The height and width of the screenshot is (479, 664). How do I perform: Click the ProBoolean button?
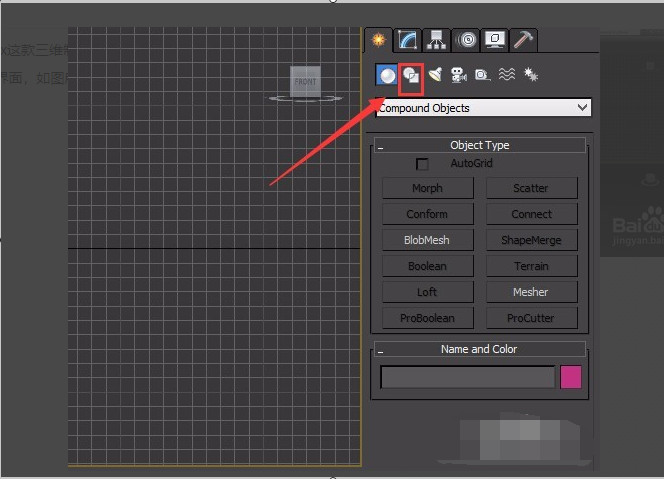coord(428,318)
